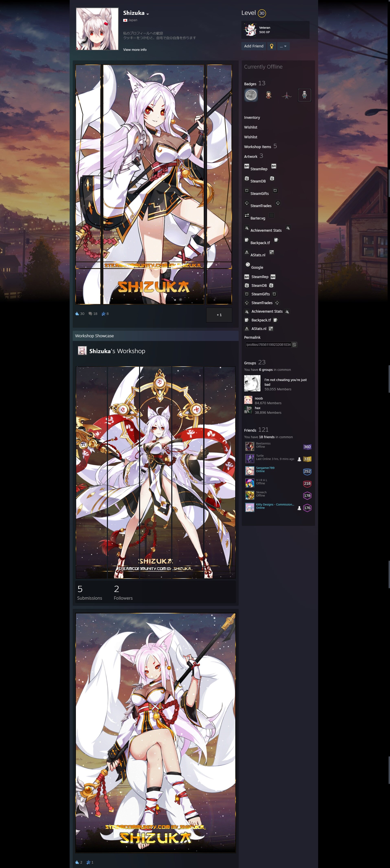Click the '6 groups' in common link
Image resolution: width=390 pixels, height=868 pixels.
[x=266, y=370]
